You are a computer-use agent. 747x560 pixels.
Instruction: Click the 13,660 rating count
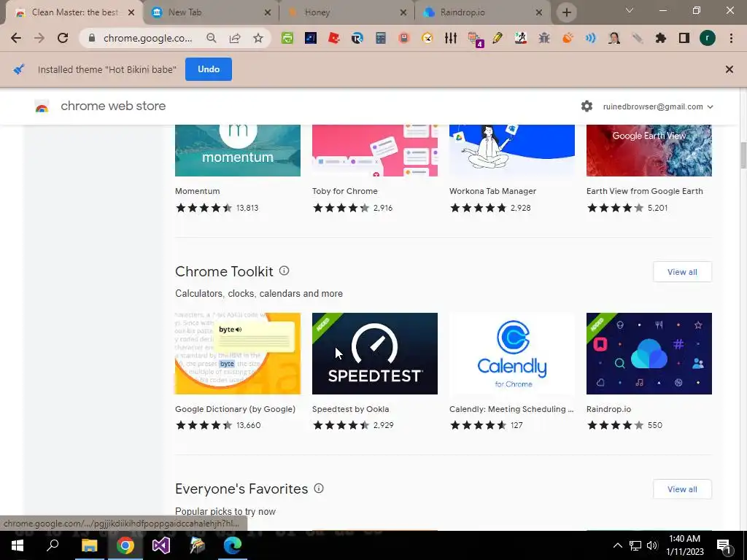[248, 425]
